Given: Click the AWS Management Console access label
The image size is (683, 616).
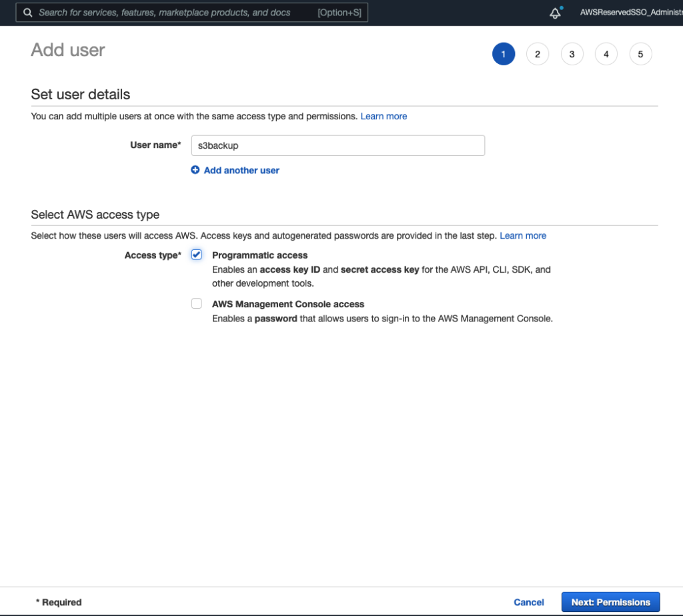Looking at the screenshot, I should coord(288,304).
